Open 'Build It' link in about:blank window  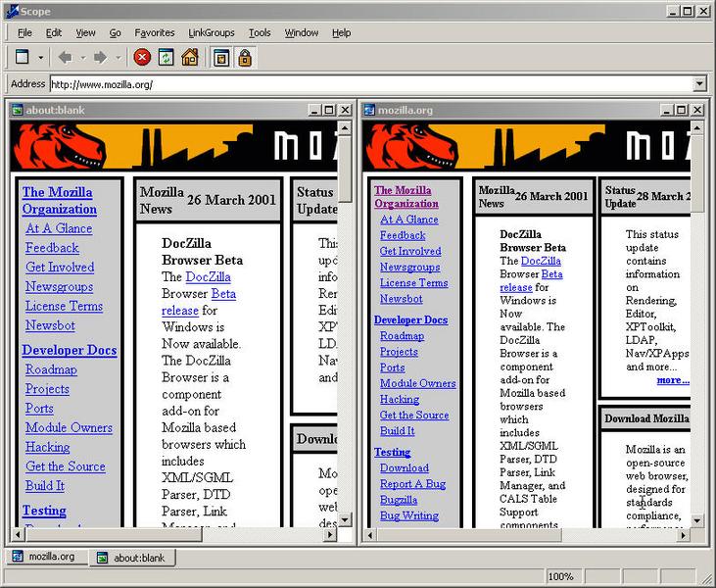[45, 485]
